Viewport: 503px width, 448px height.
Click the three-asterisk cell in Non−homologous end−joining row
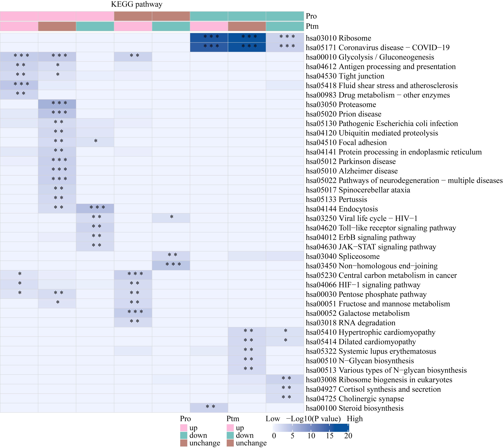tap(171, 266)
